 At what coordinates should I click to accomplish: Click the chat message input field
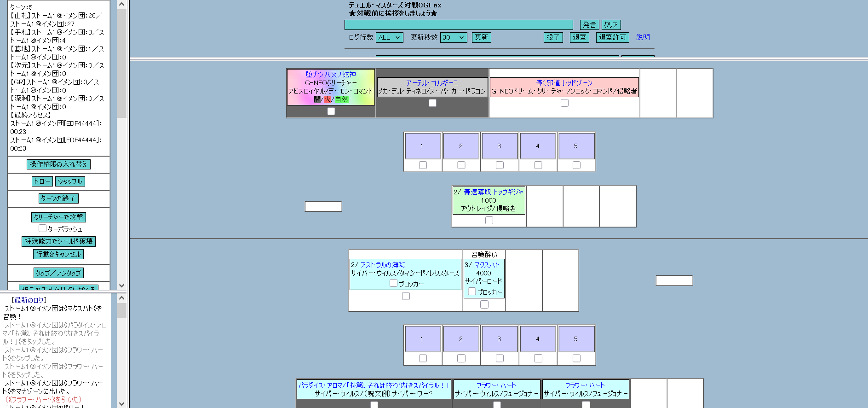point(458,25)
